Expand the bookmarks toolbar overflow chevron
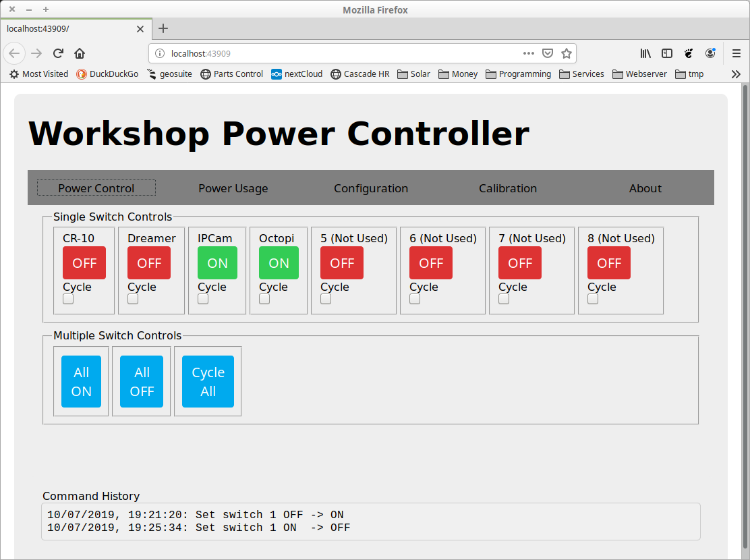This screenshot has height=560, width=750. 736,74
